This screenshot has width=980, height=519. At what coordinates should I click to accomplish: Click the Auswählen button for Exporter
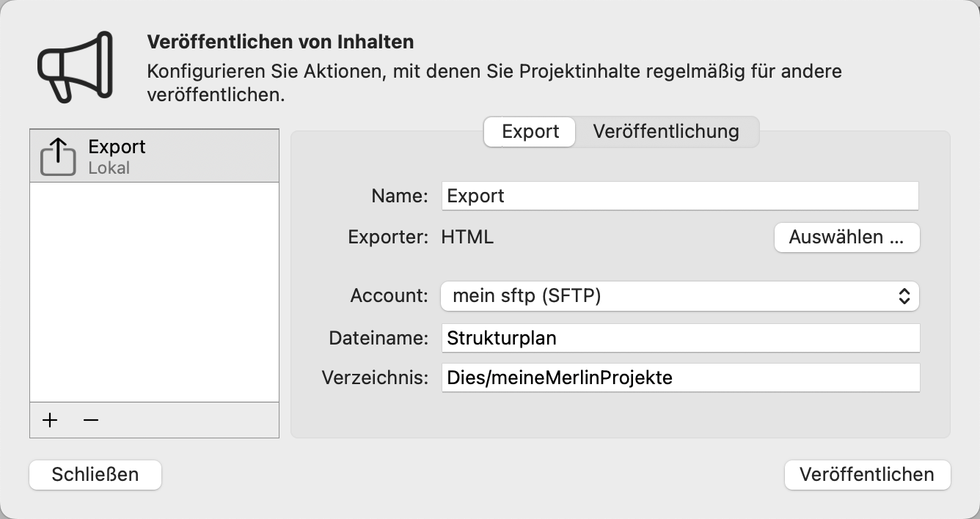click(846, 237)
